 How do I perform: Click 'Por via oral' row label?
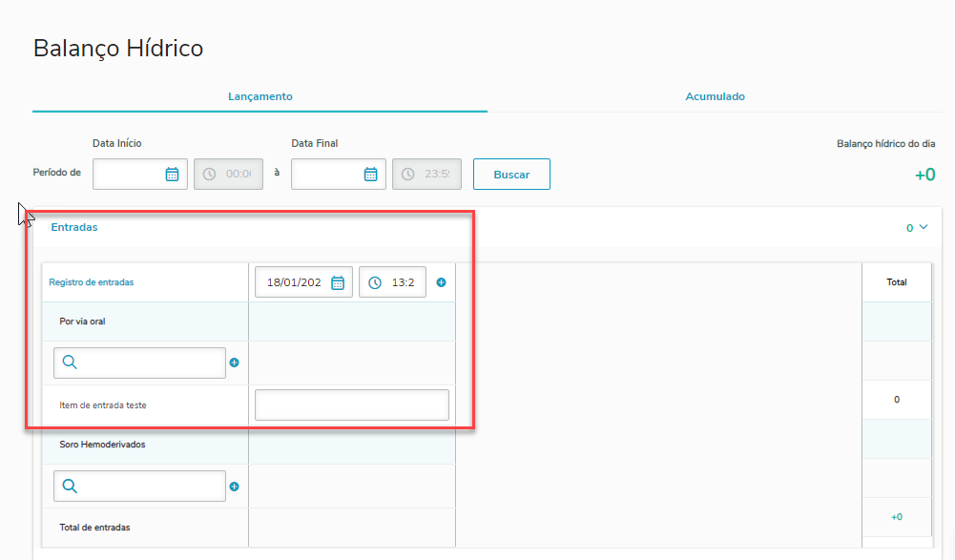pyautogui.click(x=82, y=321)
